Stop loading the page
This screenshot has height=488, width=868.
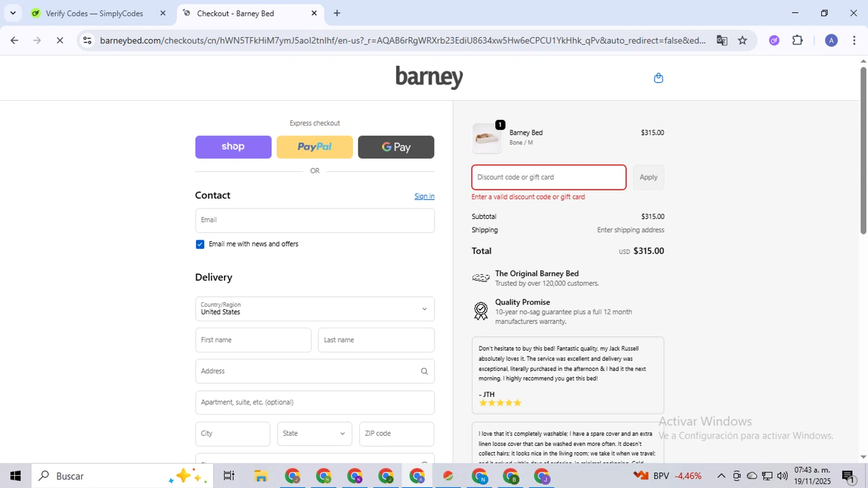tap(60, 41)
